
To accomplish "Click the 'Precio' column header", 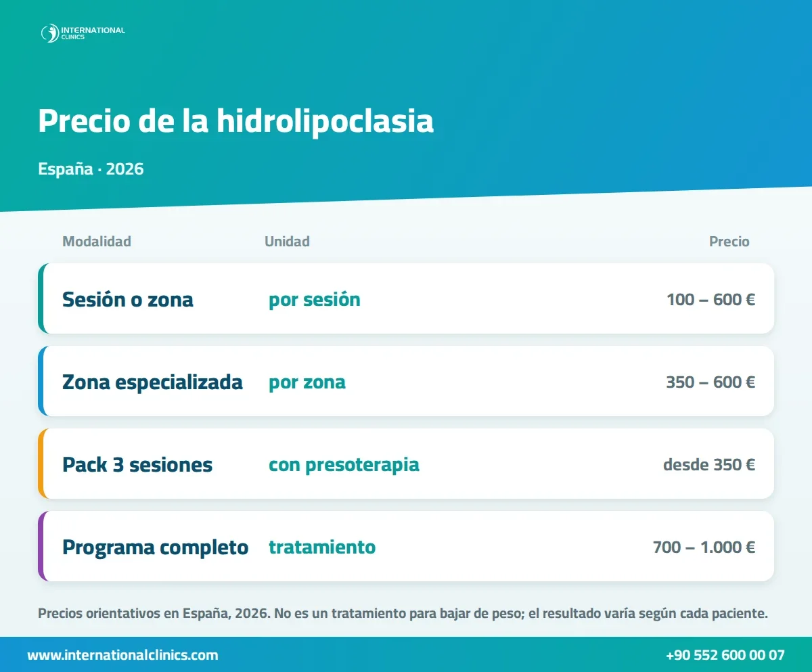I will point(729,242).
